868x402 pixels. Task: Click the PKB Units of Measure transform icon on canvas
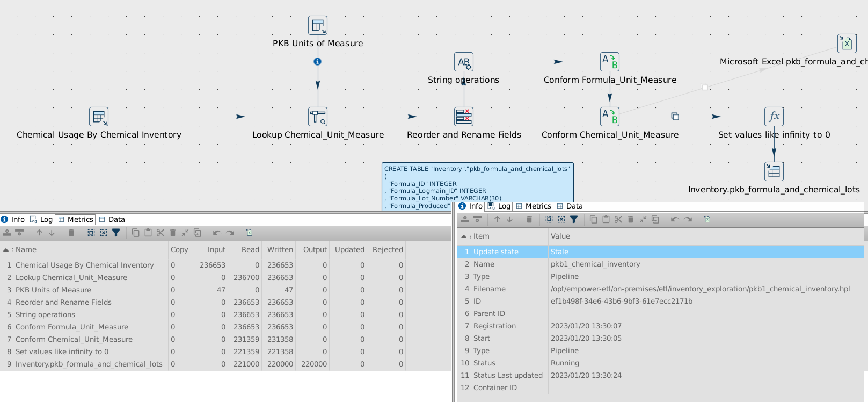[318, 25]
